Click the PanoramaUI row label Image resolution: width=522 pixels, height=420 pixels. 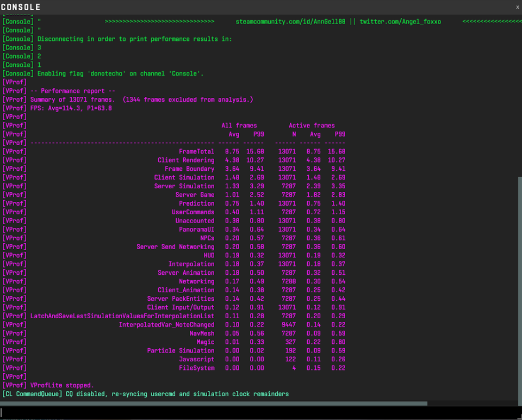point(196,230)
